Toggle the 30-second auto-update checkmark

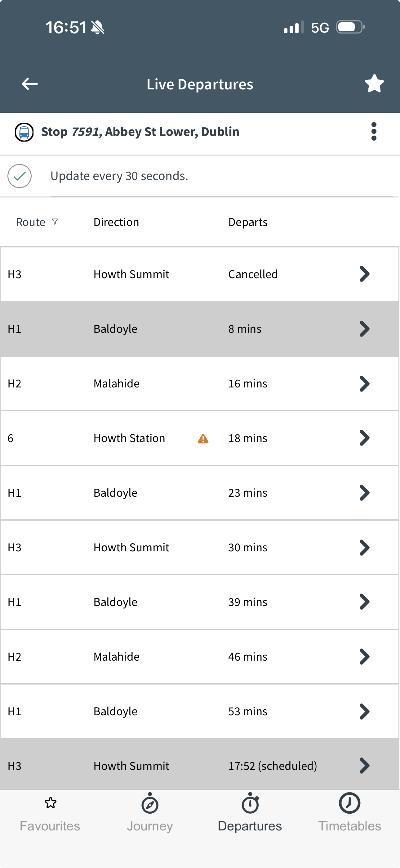[20, 176]
